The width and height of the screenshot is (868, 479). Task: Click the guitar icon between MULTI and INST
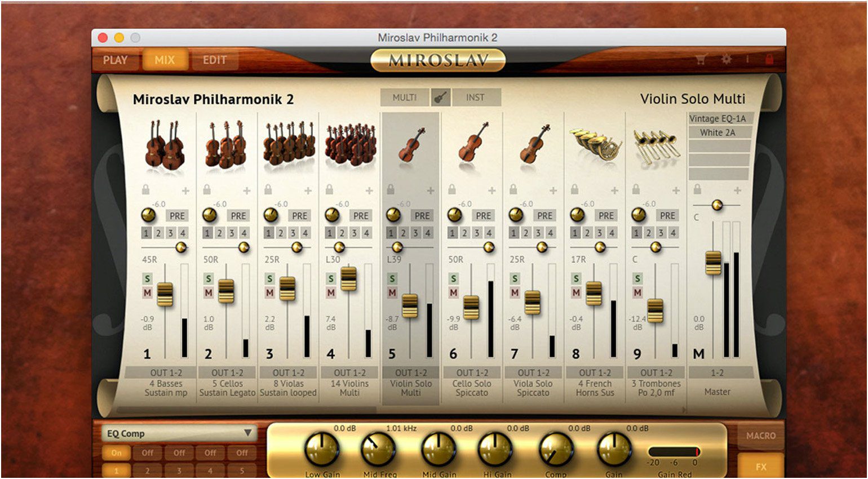(x=441, y=97)
